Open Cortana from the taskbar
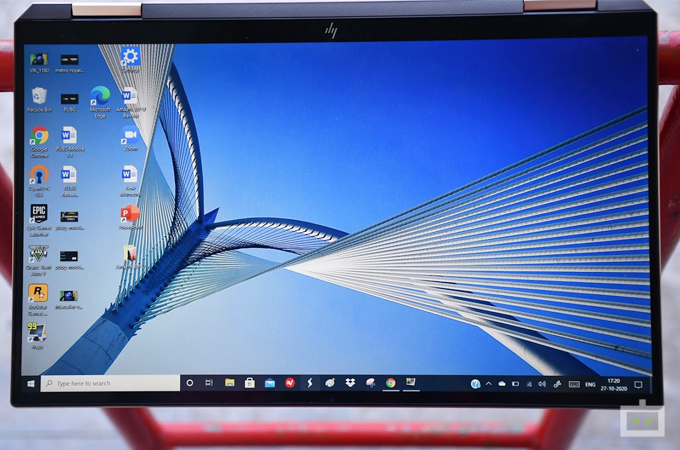680x450 pixels. tap(190, 383)
